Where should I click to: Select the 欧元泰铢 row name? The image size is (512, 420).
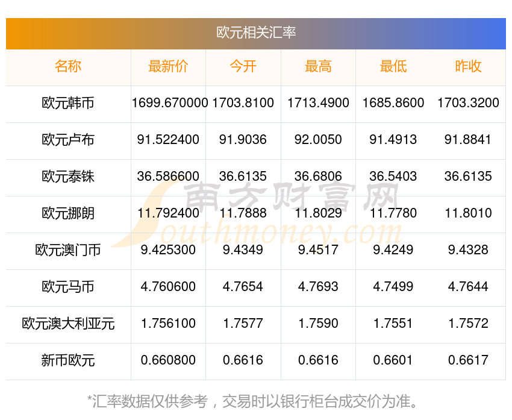[x=68, y=177]
